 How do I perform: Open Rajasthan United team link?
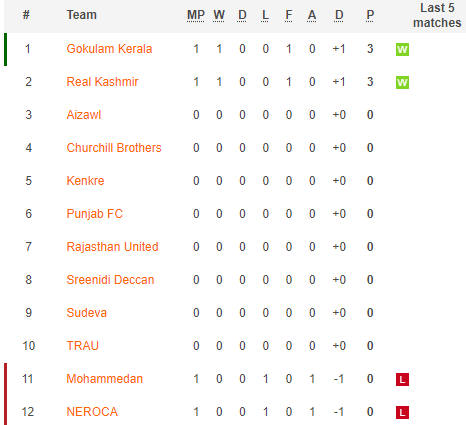tap(112, 247)
